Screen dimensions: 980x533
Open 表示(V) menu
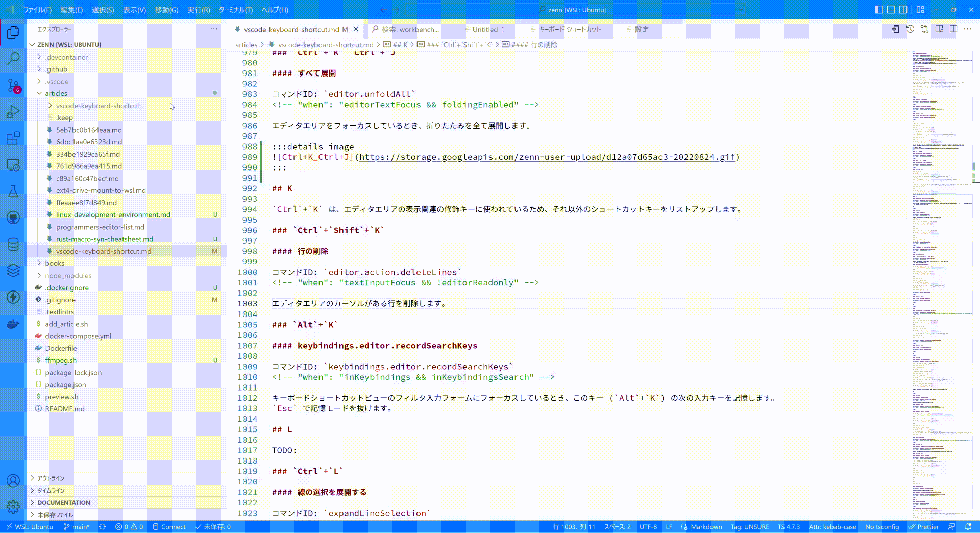point(134,10)
